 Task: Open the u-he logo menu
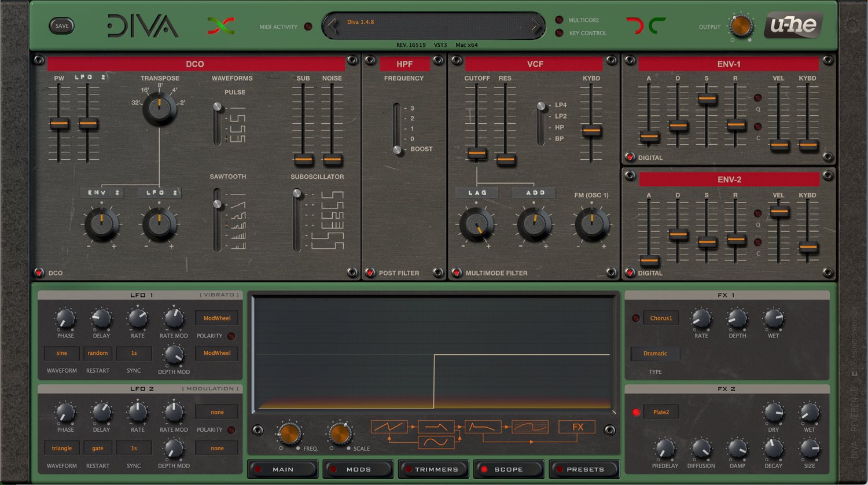point(793,25)
